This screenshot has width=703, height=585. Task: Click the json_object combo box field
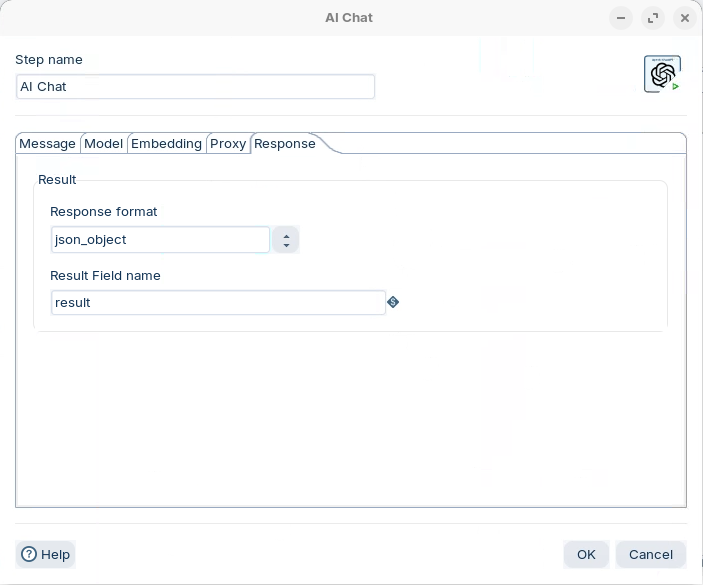pyautogui.click(x=160, y=240)
